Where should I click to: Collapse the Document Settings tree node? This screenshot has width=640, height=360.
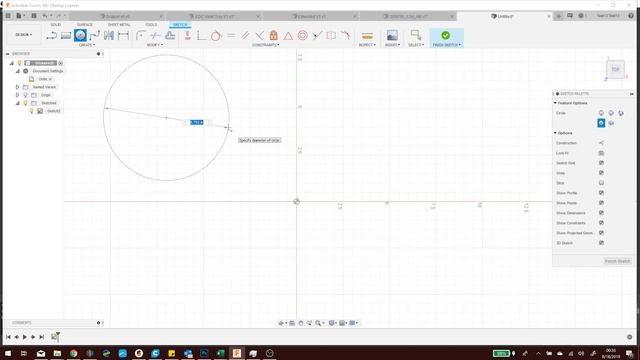coord(17,71)
